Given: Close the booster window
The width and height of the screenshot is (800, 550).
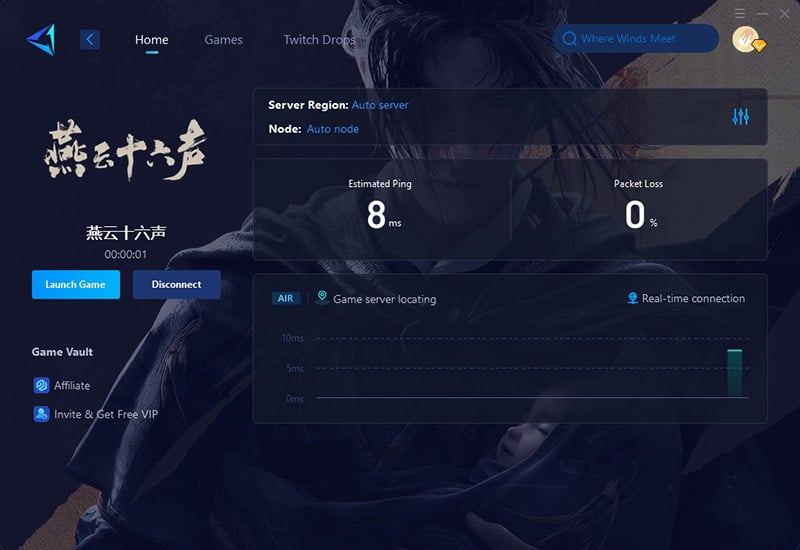Looking at the screenshot, I should tap(785, 14).
